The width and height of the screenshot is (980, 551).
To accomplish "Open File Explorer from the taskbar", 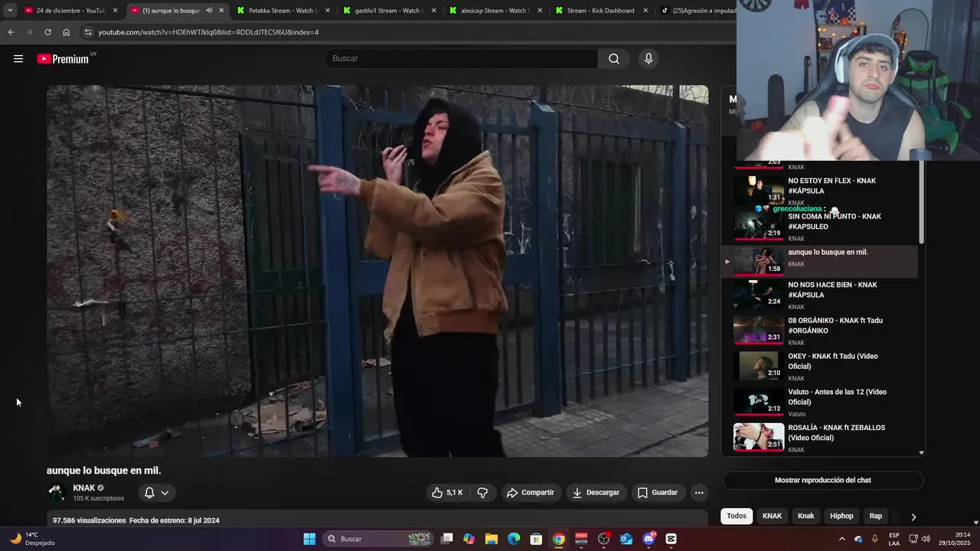I will coord(492,539).
